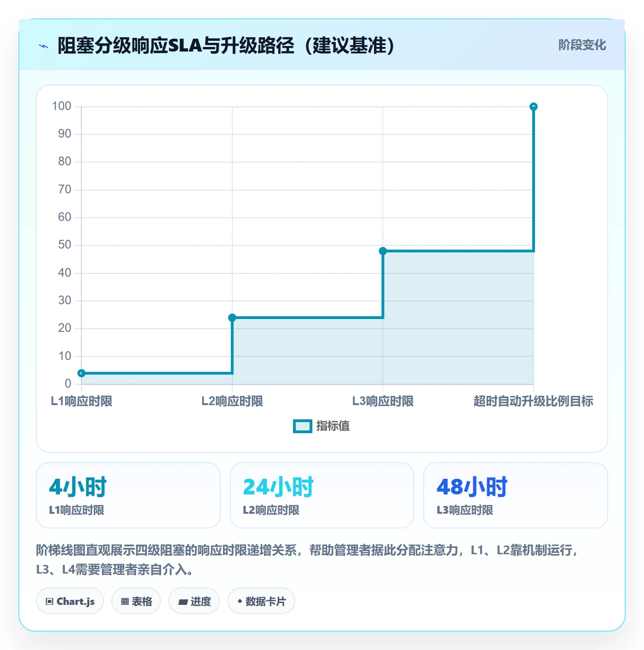Click the x-axis label L1响应时限
Screen dimensions: 644x650
point(81,401)
